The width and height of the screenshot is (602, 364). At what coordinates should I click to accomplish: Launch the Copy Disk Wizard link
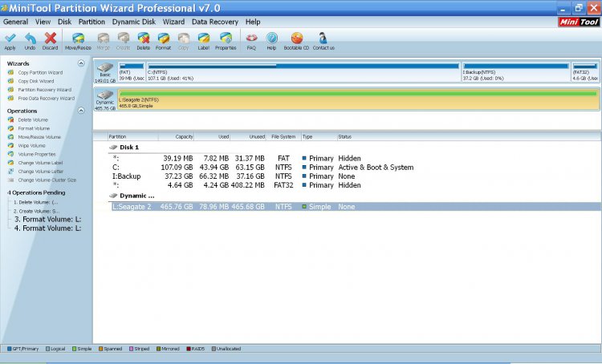(35, 81)
